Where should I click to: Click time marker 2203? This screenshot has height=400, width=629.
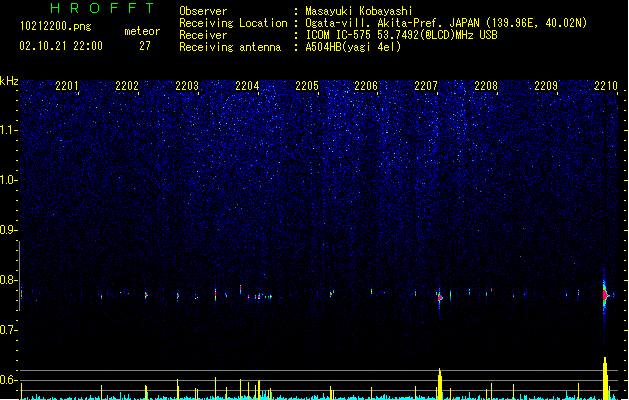[x=187, y=86]
